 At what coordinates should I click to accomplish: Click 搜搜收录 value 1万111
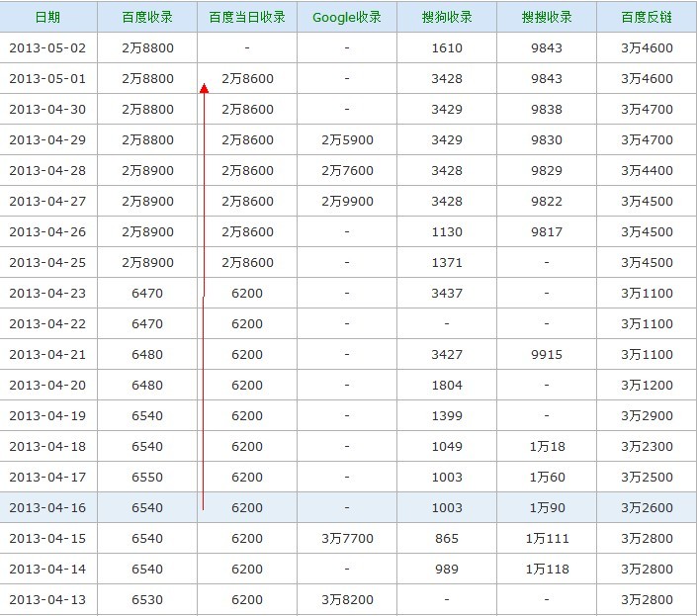pos(547,538)
